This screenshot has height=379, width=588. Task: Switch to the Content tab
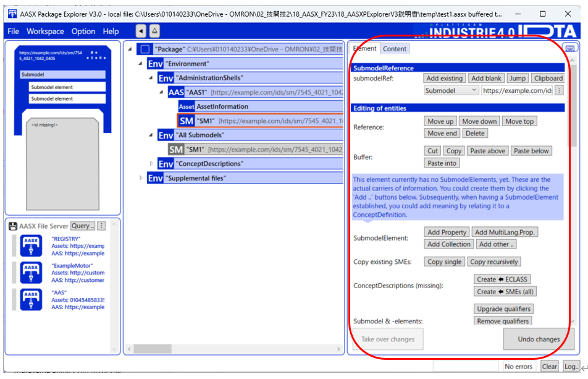pos(395,48)
